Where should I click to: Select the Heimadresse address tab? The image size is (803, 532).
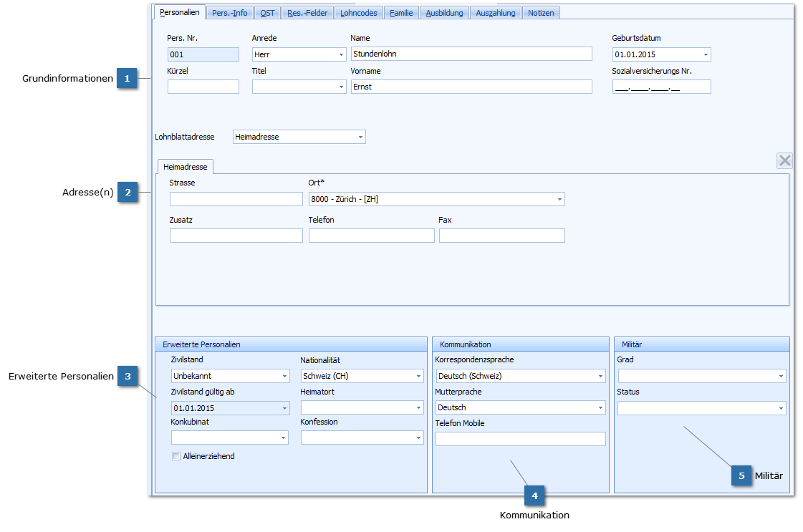point(185,167)
